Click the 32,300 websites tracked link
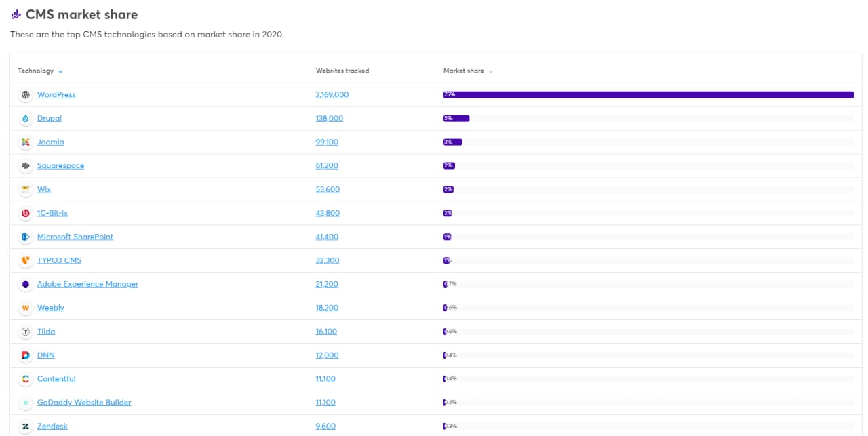 point(328,261)
